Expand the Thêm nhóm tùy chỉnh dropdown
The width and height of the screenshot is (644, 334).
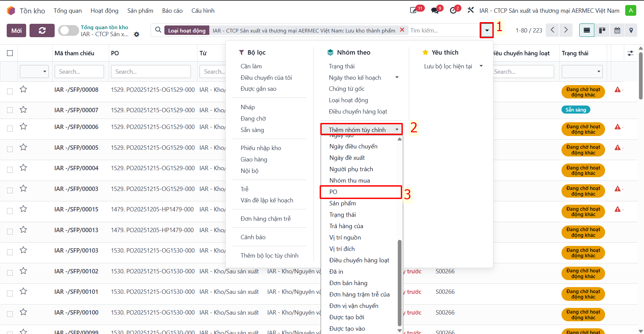click(x=362, y=130)
